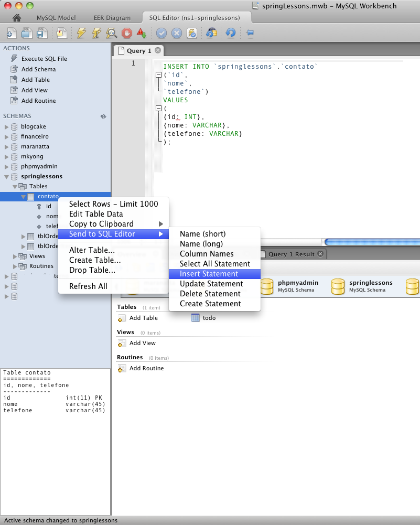Expand the Routines folder
Image resolution: width=420 pixels, height=525 pixels.
click(x=15, y=266)
